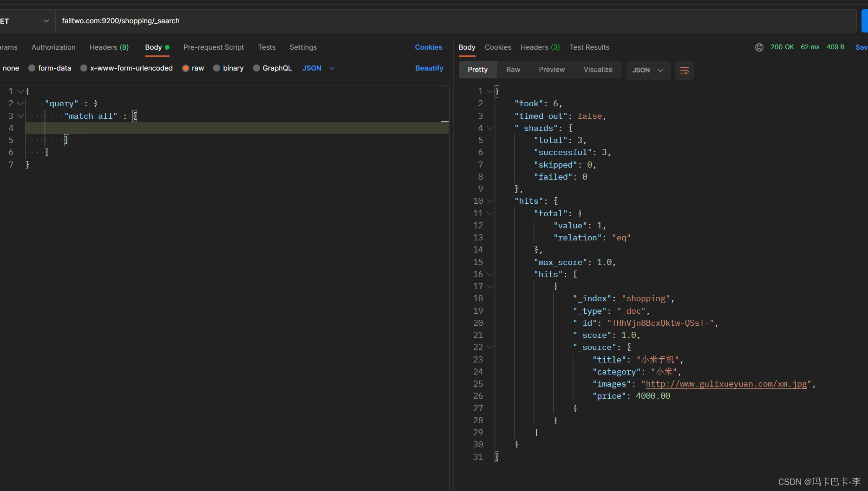This screenshot has height=491, width=868.
Task: Select the none body type radio
Action: [x=11, y=68]
